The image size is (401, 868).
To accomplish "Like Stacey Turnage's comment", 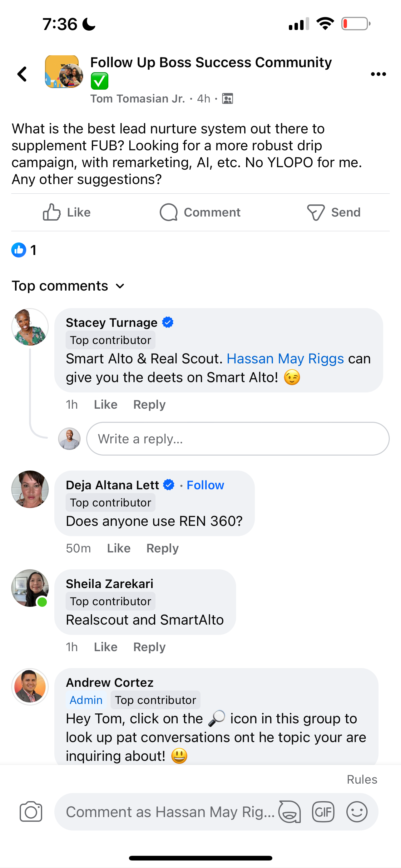I will 105,404.
